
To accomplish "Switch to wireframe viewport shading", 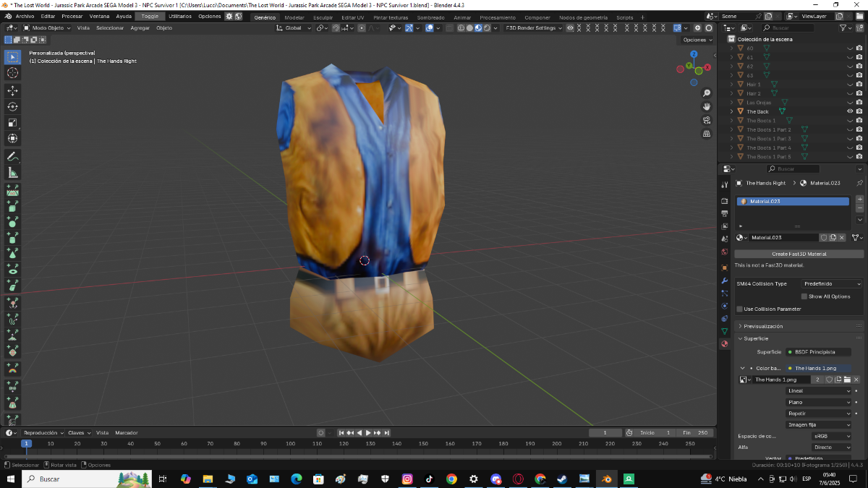I will 460,28.
